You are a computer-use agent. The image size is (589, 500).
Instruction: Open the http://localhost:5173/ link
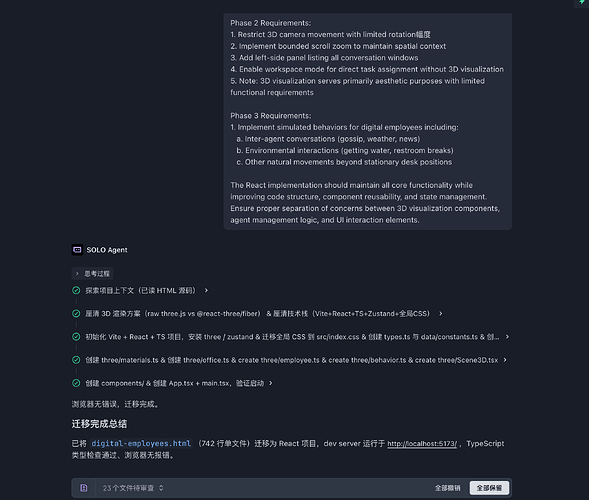click(x=422, y=444)
